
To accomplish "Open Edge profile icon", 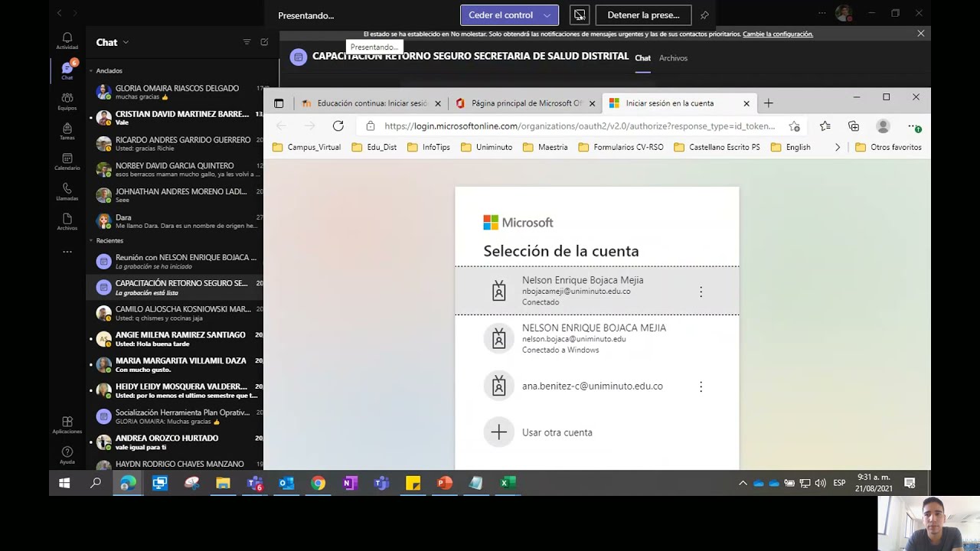I will pyautogui.click(x=883, y=126).
